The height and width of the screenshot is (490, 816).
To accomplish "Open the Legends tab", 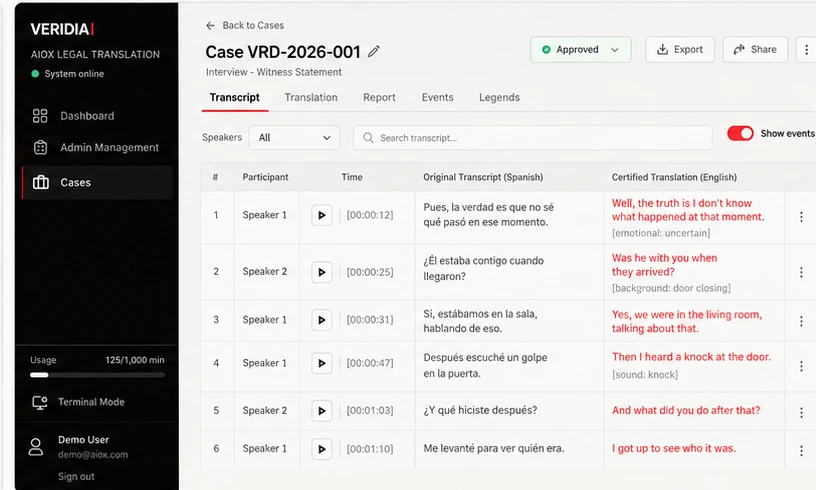I will tap(500, 98).
